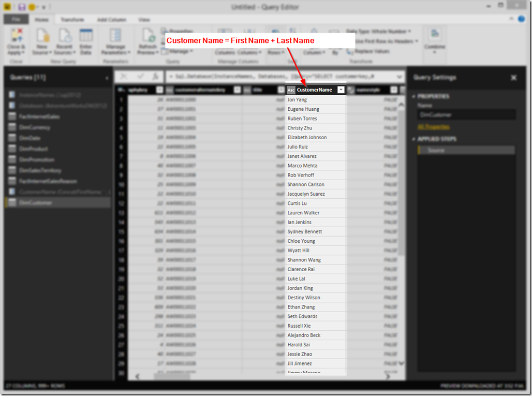The width and height of the screenshot is (532, 396).
Task: Click the Properties button in ribbon
Action: click(x=178, y=31)
